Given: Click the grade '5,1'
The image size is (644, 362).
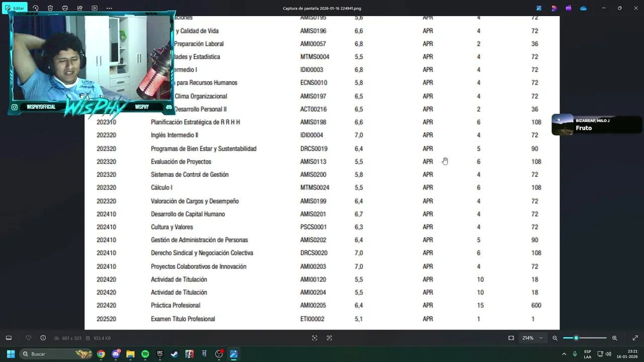Looking at the screenshot, I should click(x=359, y=319).
